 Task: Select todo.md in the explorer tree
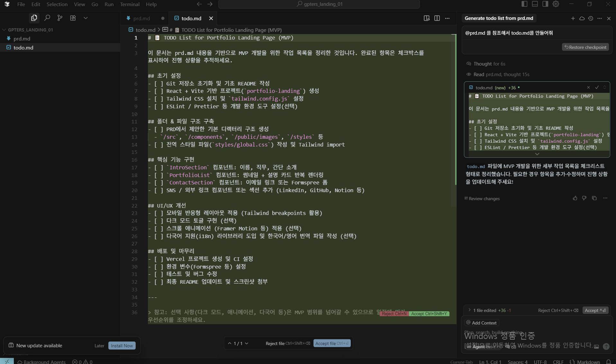(60, 48)
